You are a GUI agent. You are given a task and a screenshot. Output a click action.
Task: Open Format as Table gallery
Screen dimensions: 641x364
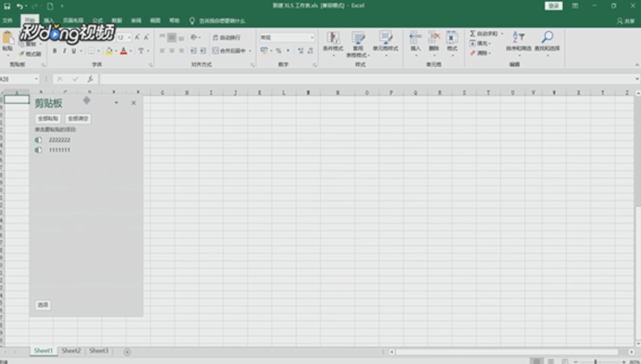(358, 43)
